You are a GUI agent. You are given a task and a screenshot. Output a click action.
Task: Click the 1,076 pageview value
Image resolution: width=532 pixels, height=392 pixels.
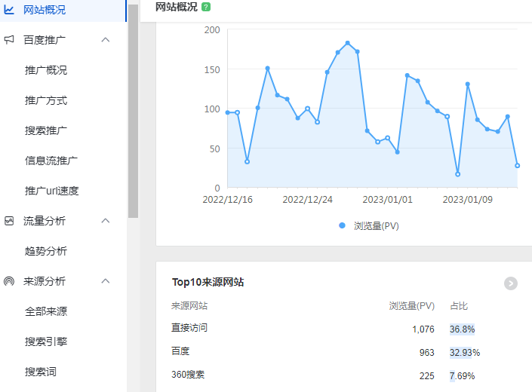click(x=423, y=329)
